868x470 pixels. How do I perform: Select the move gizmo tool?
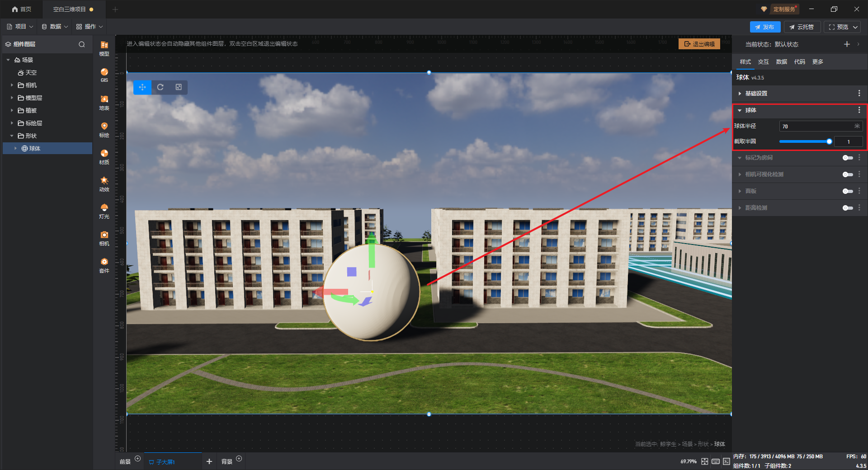[142, 87]
